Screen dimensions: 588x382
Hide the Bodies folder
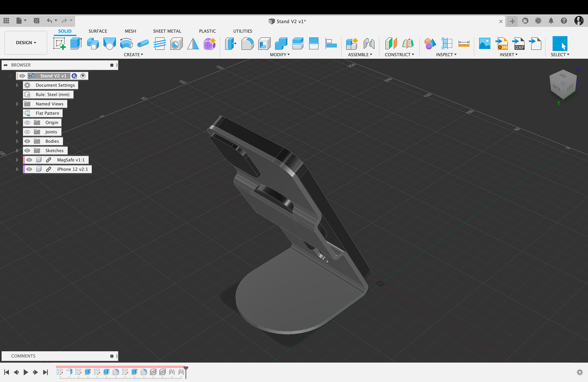[27, 141]
